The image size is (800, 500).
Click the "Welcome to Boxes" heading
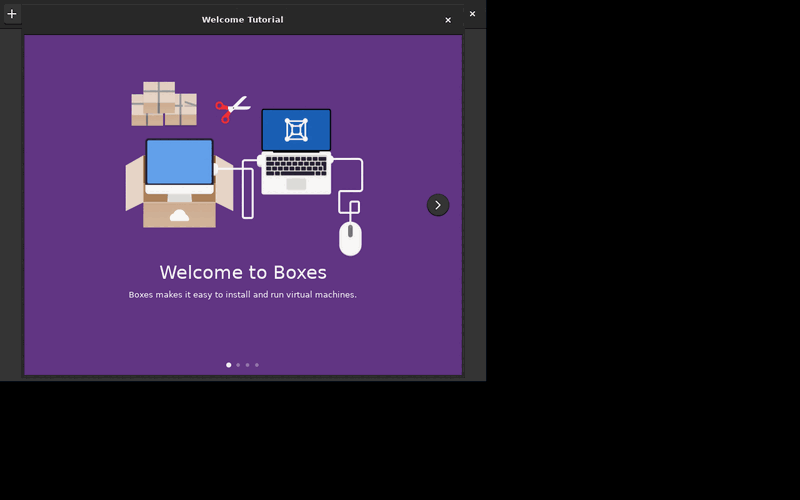tap(243, 272)
